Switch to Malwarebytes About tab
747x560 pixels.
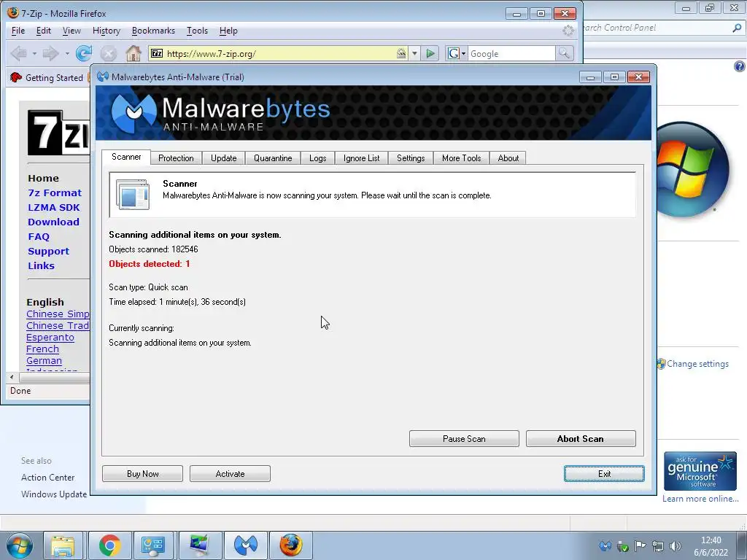pos(508,158)
